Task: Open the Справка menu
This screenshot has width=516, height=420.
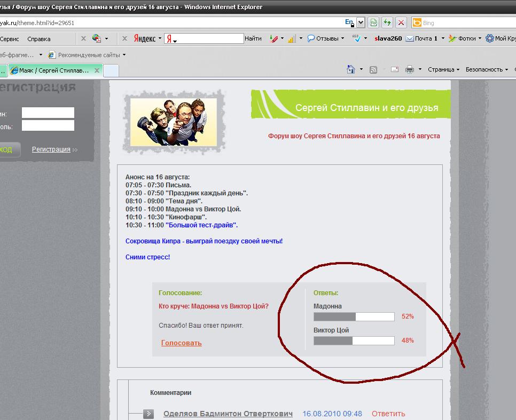Action: coord(38,38)
